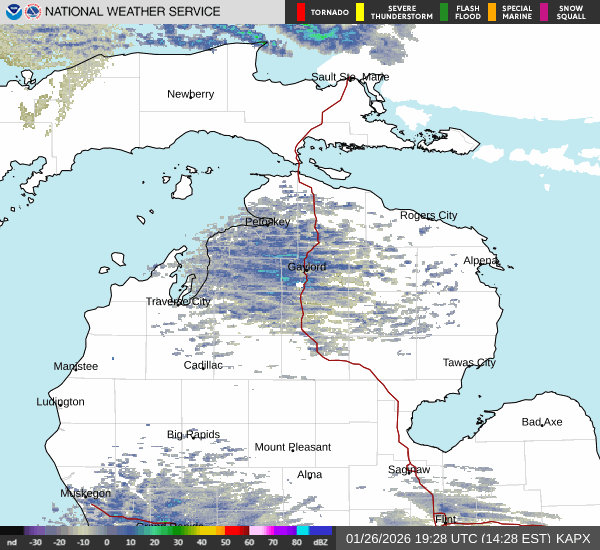Click the red Tornado warning swatch
The height and width of the screenshot is (550, 600).
301,12
